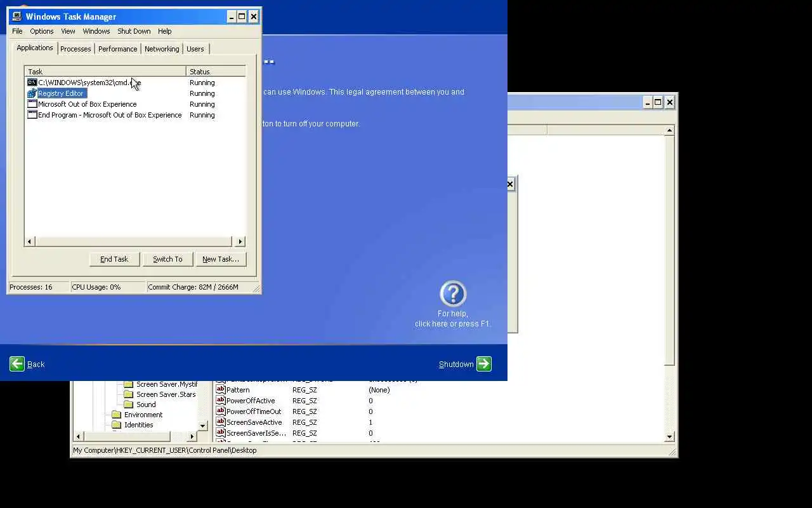The width and height of the screenshot is (812, 508).
Task: Click the Screen Saver.Stars folder icon
Action: (x=129, y=394)
